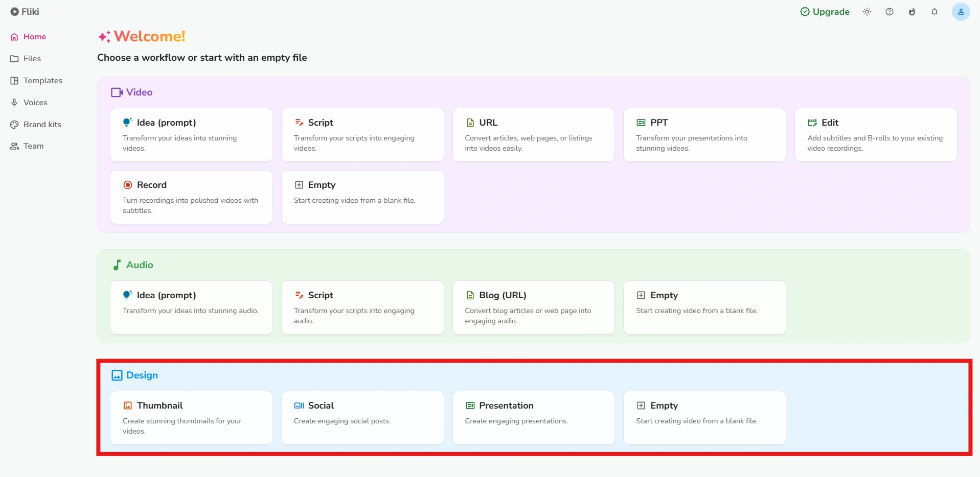980x477 pixels.
Task: Click the URL card document icon
Action: [x=470, y=123]
